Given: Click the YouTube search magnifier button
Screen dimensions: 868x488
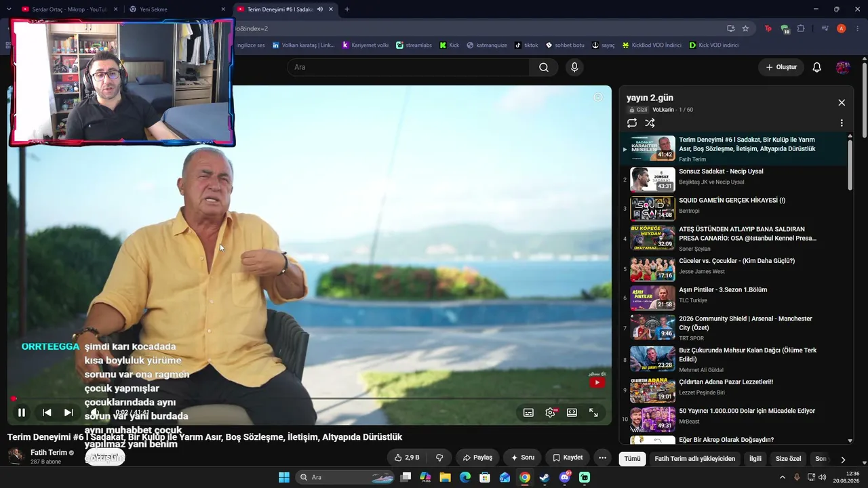Looking at the screenshot, I should pyautogui.click(x=544, y=67).
